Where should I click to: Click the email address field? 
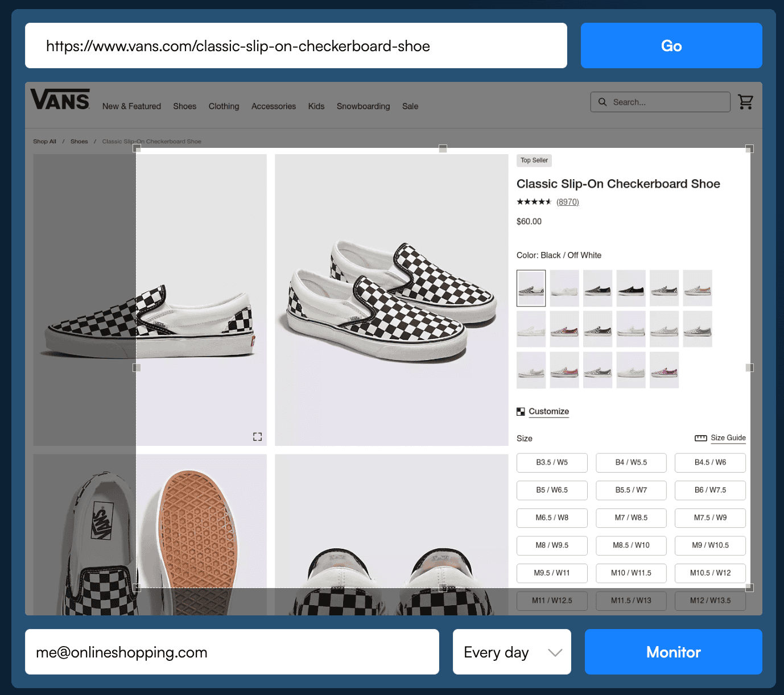point(232,652)
